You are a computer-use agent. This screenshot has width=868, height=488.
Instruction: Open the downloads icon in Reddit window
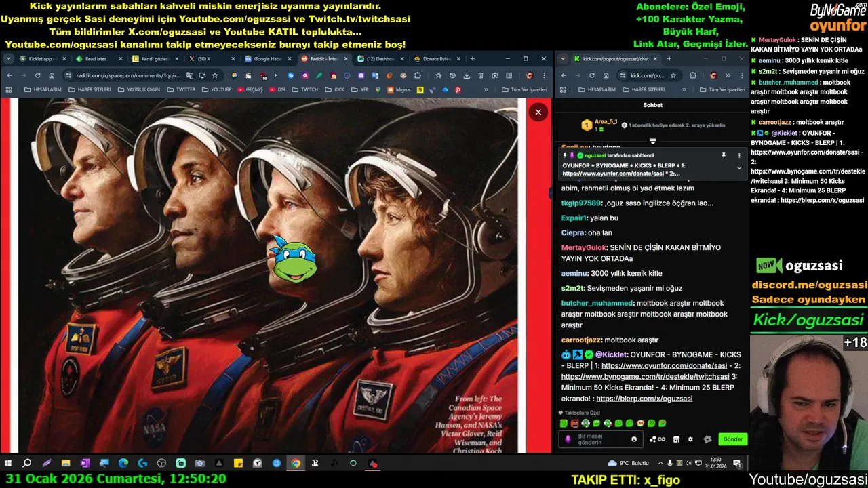tap(467, 75)
